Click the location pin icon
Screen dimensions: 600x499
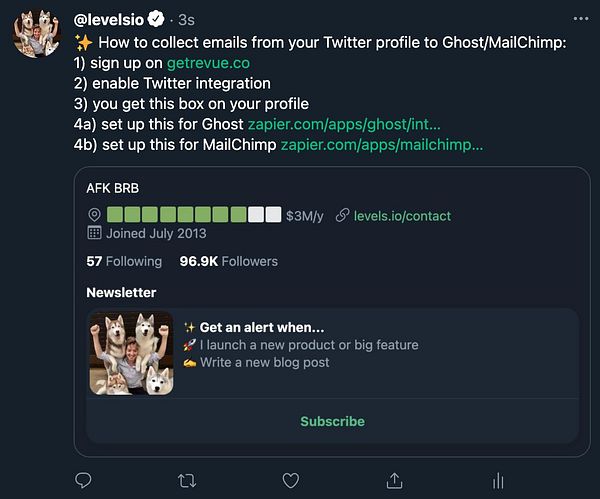coord(95,215)
